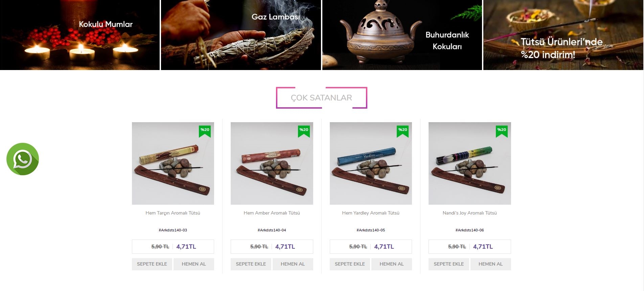View the Nandi's Joy incense product image
This screenshot has width=644, height=291.
(x=470, y=163)
